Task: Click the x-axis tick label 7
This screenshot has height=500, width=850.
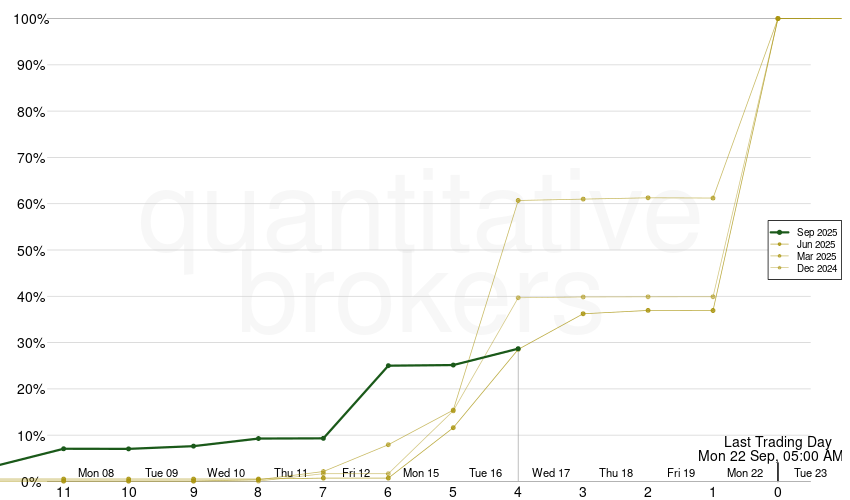Action: (323, 492)
